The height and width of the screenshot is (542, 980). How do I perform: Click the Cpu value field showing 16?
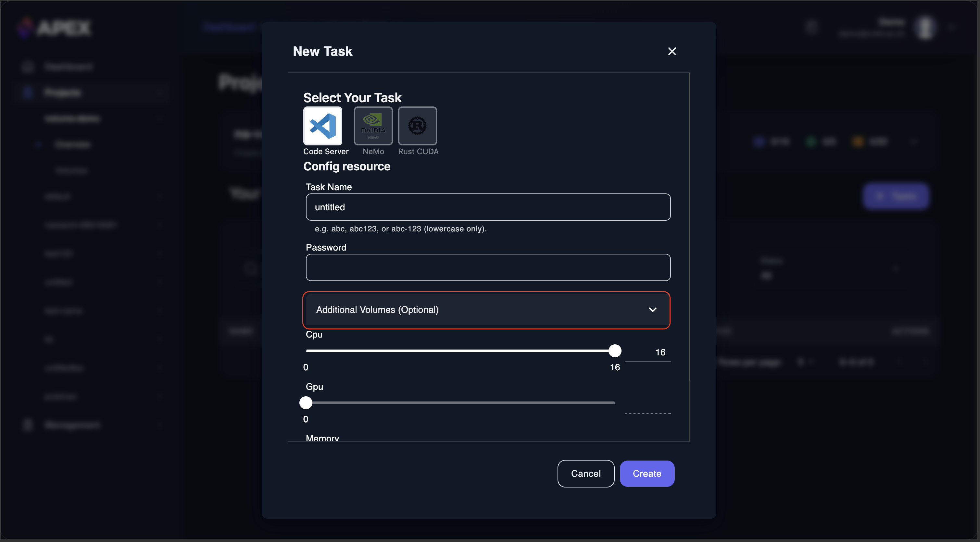click(648, 352)
